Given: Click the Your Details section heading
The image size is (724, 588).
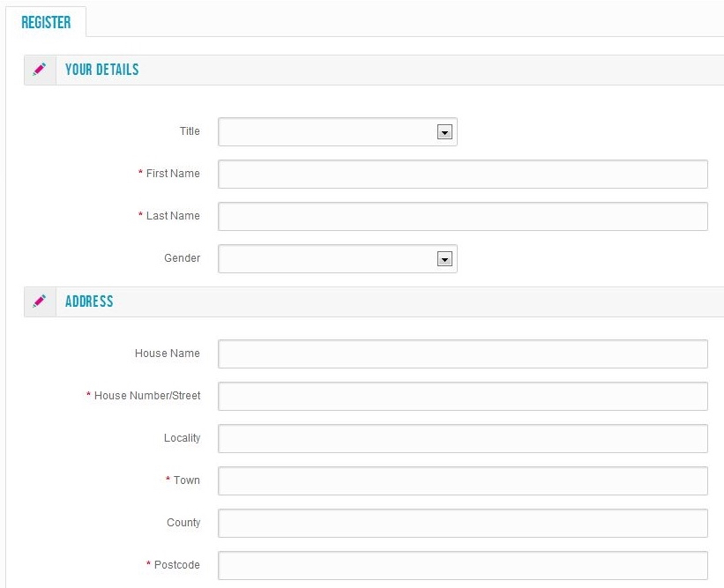Looking at the screenshot, I should pos(102,70).
